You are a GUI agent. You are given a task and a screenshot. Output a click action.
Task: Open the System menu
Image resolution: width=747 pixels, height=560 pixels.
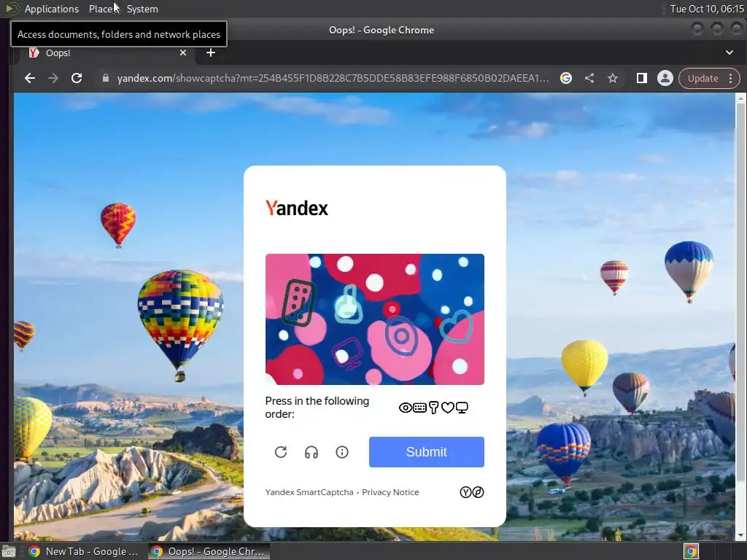[x=142, y=9]
